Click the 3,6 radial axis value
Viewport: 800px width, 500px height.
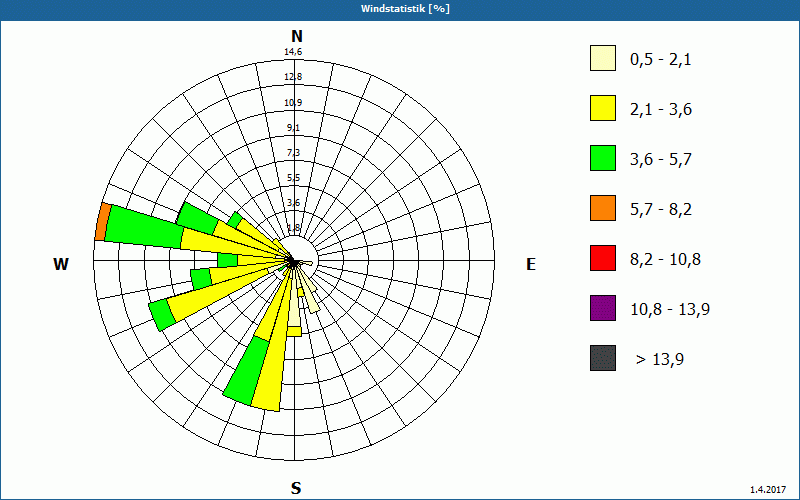pyautogui.click(x=293, y=203)
